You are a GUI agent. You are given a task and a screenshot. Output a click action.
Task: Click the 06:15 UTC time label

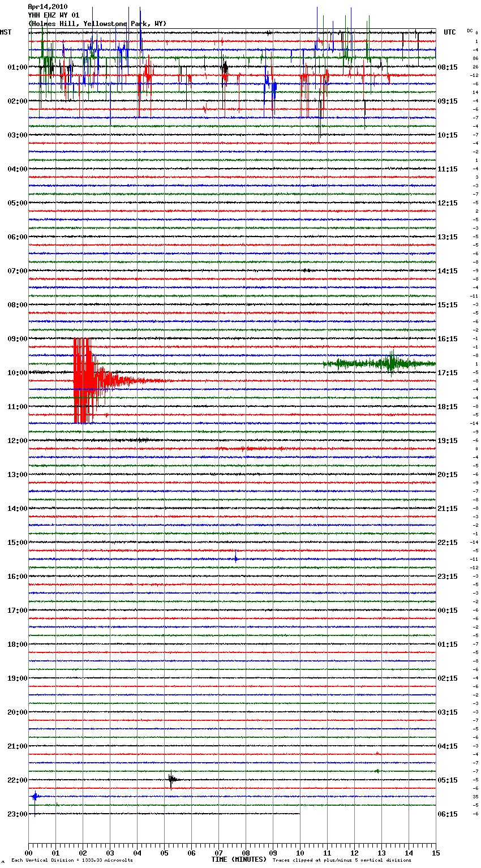[x=448, y=814]
